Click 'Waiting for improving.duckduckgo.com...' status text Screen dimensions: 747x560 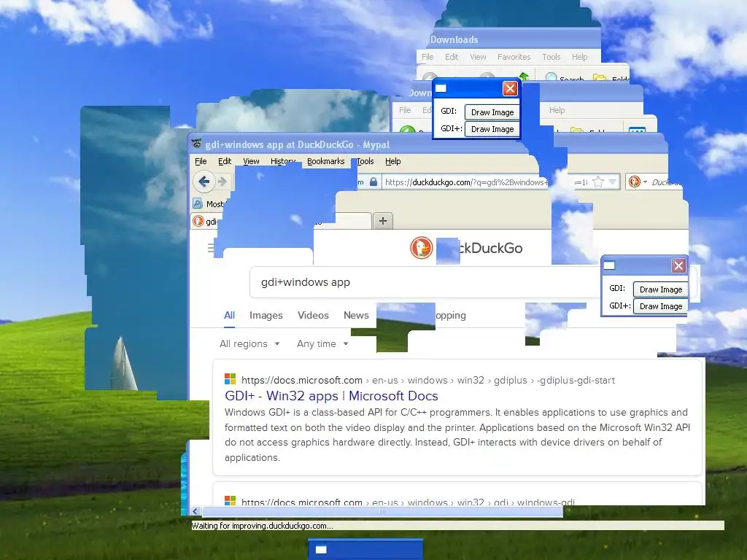coord(262,526)
